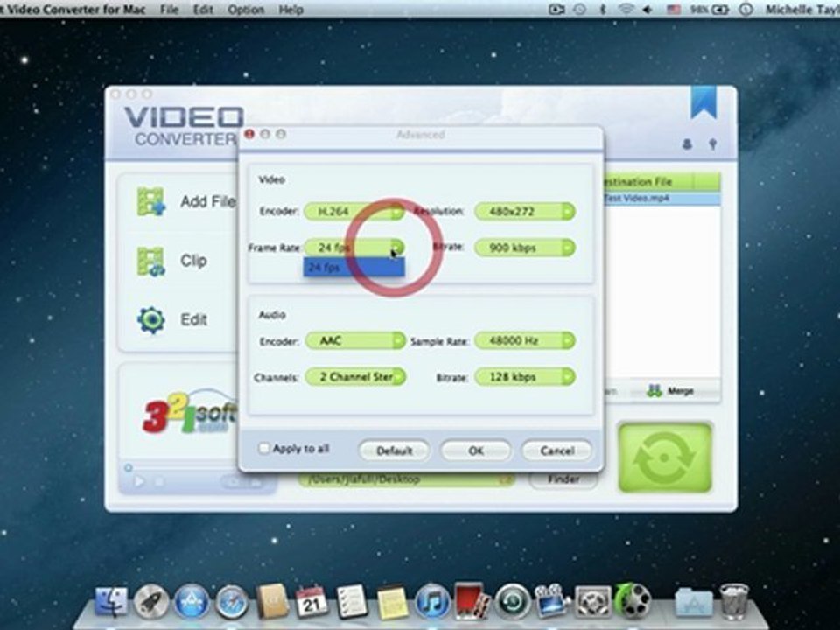
Task: Open Calendar icon showing 21 in dock
Action: tap(311, 602)
